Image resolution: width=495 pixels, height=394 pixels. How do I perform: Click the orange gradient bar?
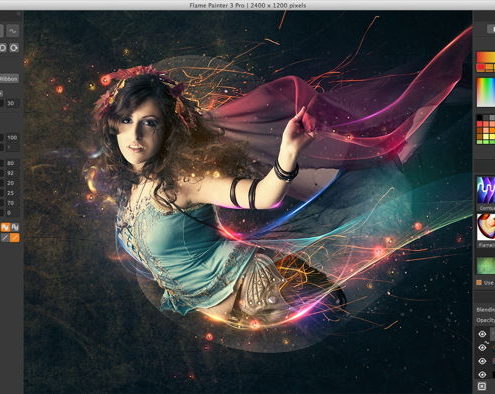coord(486,57)
